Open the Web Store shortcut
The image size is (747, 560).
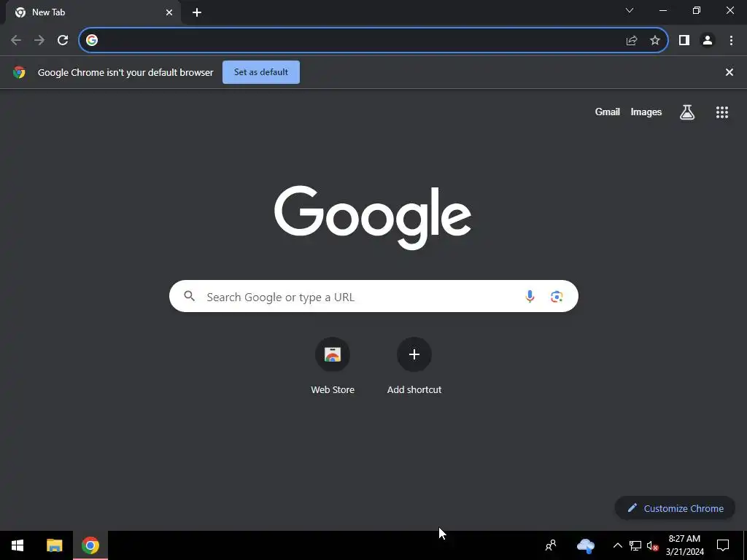333,366
